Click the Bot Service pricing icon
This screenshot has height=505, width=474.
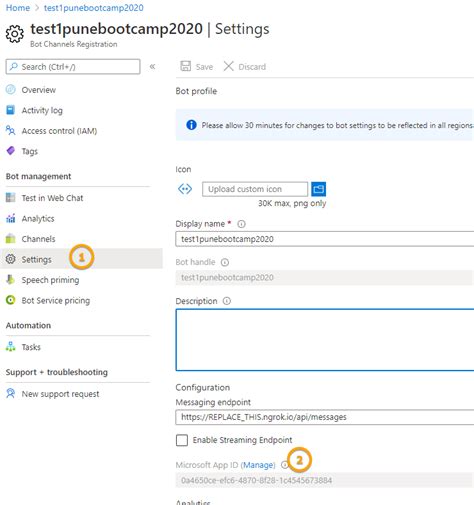click(11, 300)
